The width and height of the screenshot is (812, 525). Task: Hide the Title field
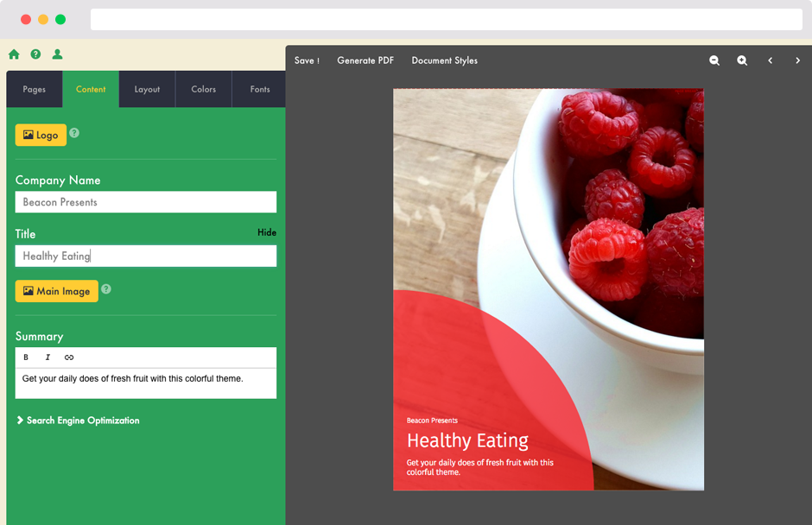coord(267,232)
